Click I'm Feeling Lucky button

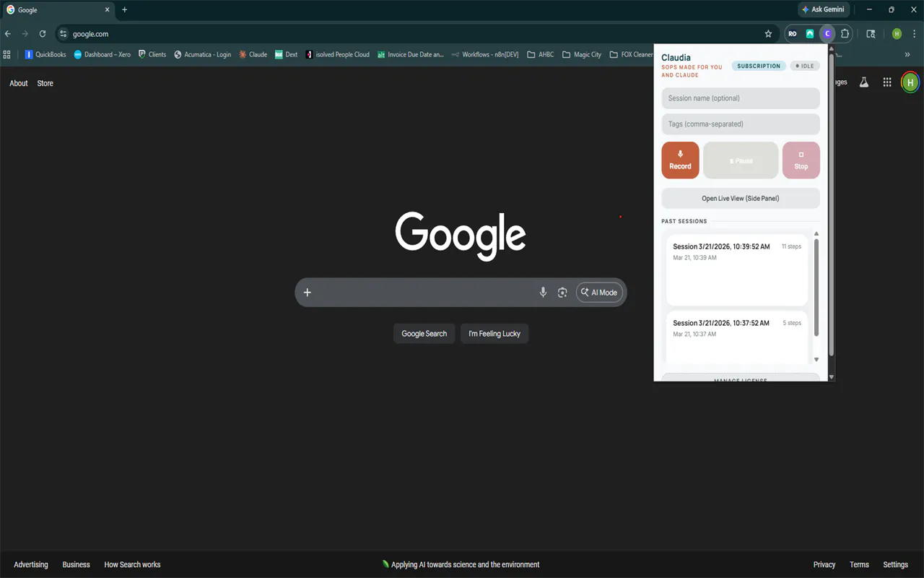pos(494,334)
